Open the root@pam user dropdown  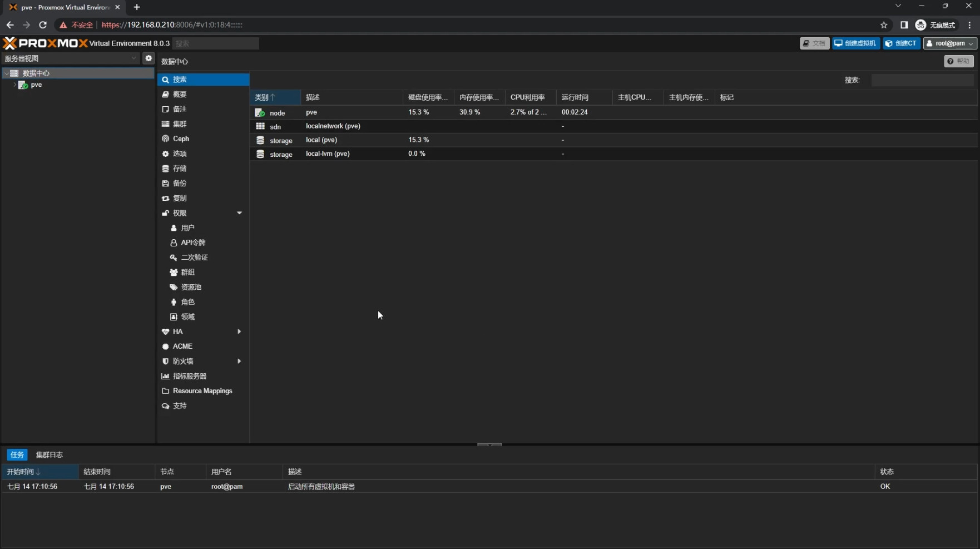pyautogui.click(x=950, y=43)
